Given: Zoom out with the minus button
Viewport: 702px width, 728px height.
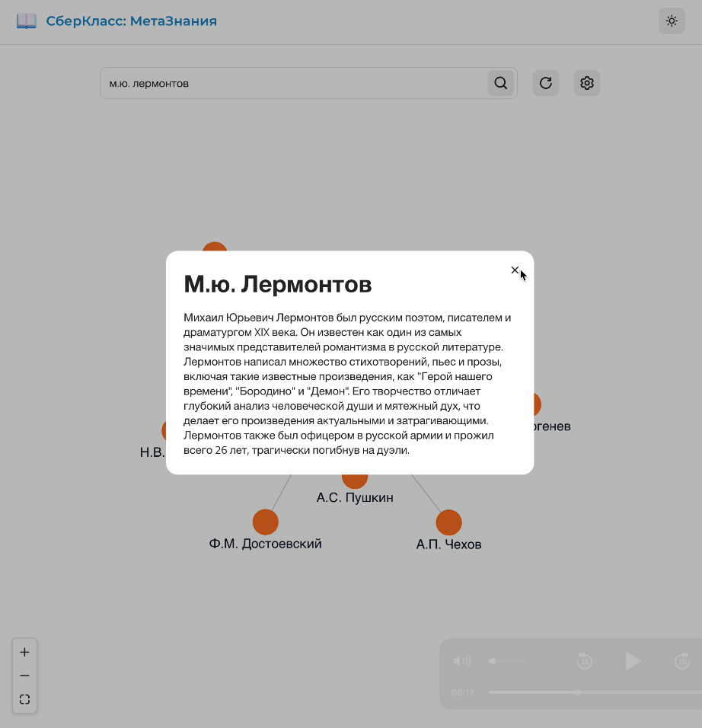Looking at the screenshot, I should pyautogui.click(x=24, y=675).
